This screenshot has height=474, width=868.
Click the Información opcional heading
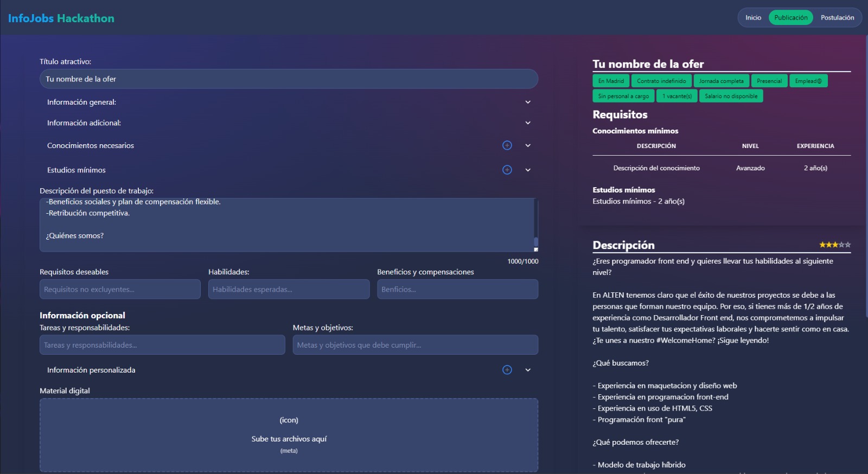point(82,315)
